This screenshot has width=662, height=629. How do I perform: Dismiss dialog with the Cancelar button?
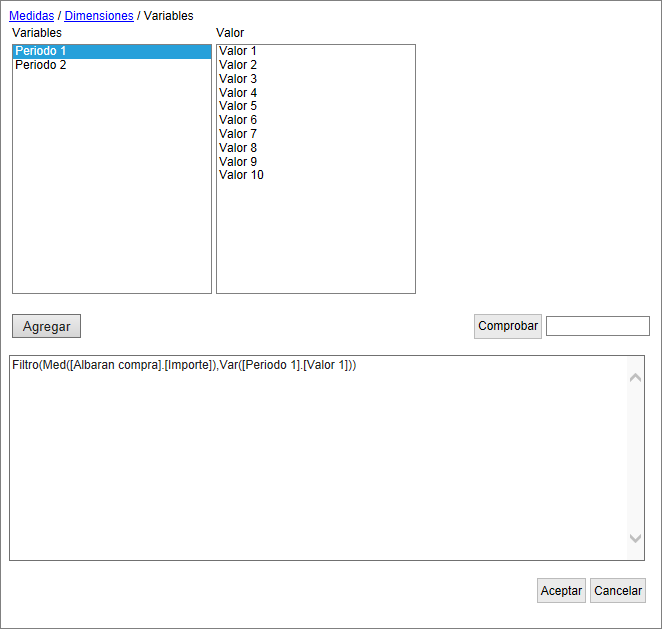click(618, 591)
